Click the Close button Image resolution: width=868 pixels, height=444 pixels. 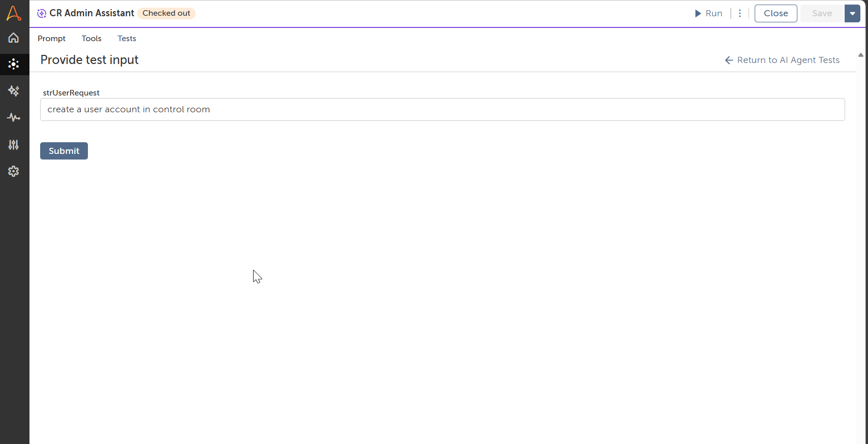pos(776,14)
